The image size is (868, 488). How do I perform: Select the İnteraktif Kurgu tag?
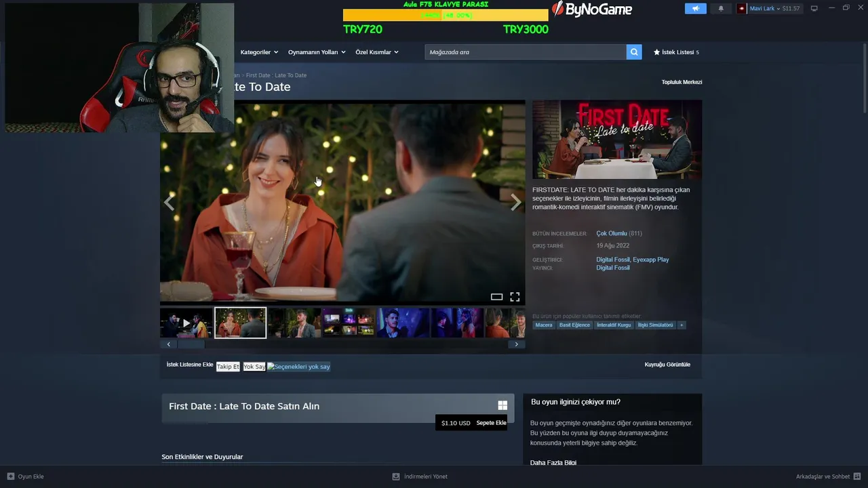tap(614, 325)
